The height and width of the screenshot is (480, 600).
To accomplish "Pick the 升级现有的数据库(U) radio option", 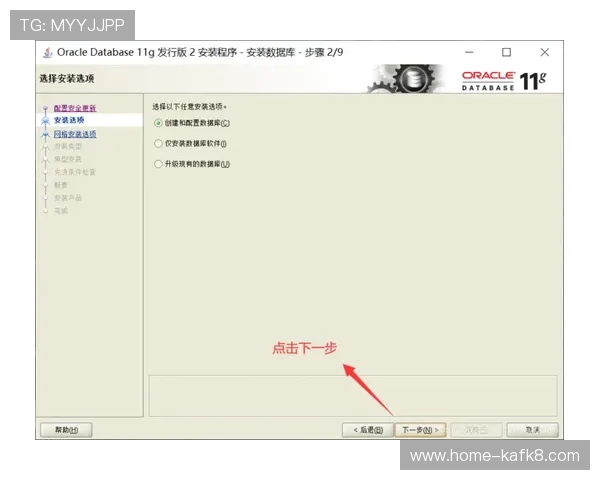I will tap(192, 164).
